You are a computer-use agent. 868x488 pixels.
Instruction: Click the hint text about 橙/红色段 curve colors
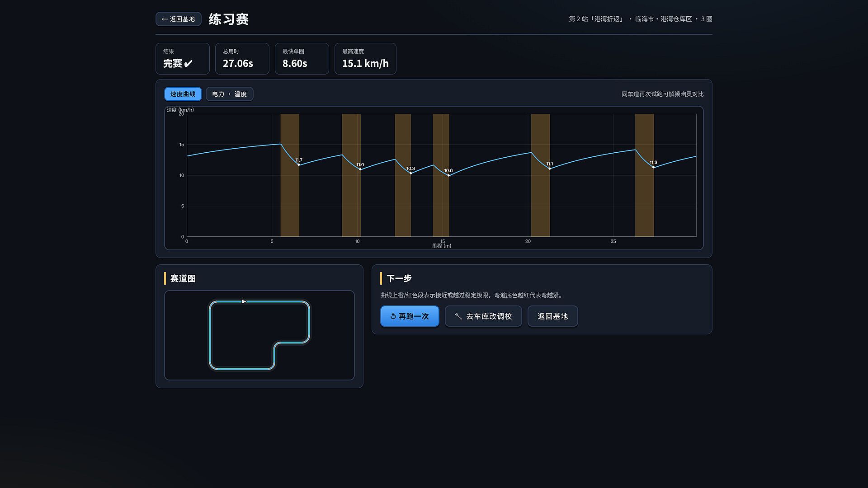472,295
